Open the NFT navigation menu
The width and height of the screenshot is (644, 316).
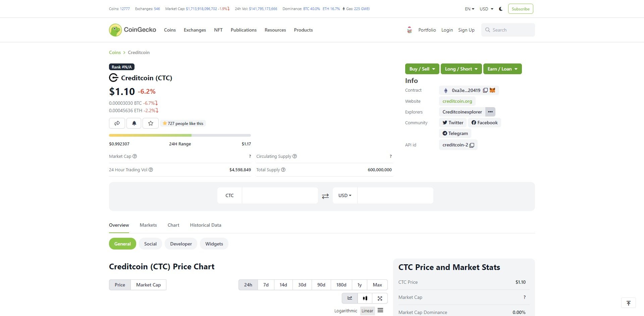pyautogui.click(x=218, y=30)
